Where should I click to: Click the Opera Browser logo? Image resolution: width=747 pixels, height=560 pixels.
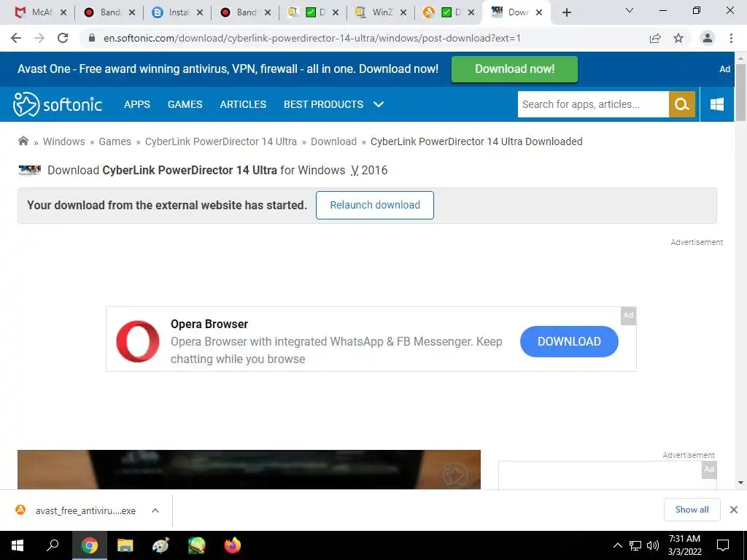138,341
